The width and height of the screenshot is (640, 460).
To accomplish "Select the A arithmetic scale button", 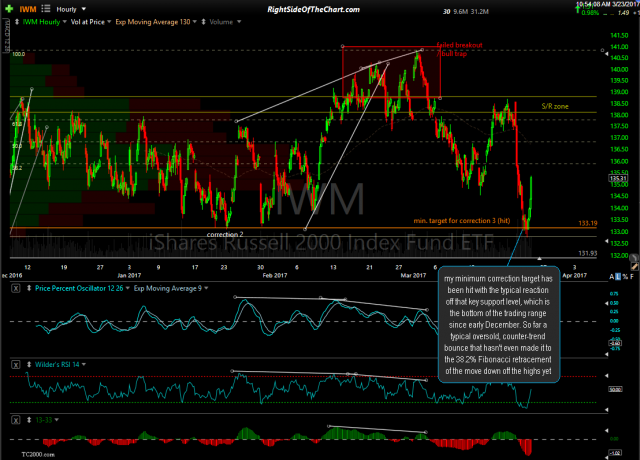I will click(611, 277).
